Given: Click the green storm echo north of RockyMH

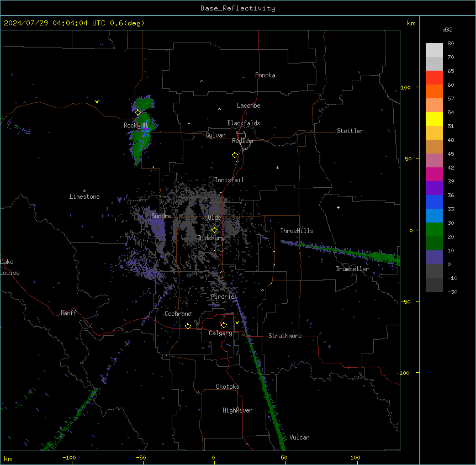Looking at the screenshot, I should click(145, 103).
